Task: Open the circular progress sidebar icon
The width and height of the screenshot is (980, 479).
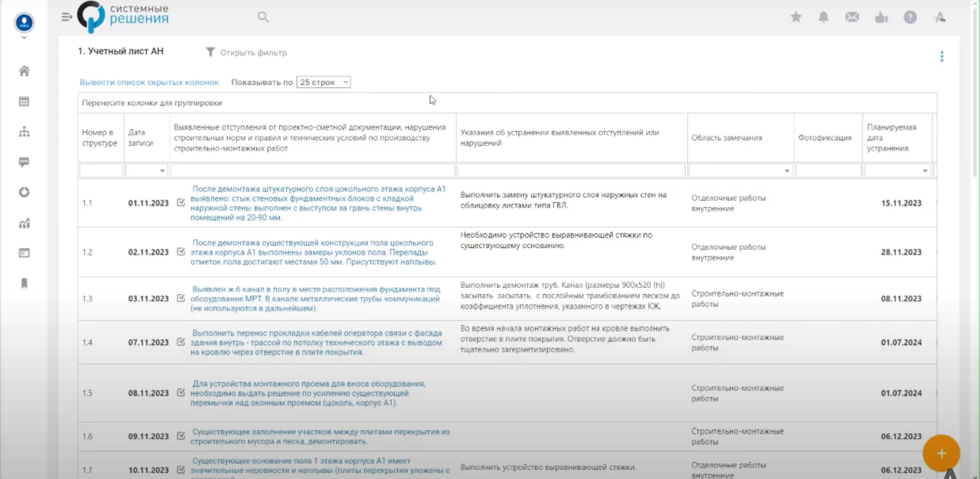Action: [24, 193]
